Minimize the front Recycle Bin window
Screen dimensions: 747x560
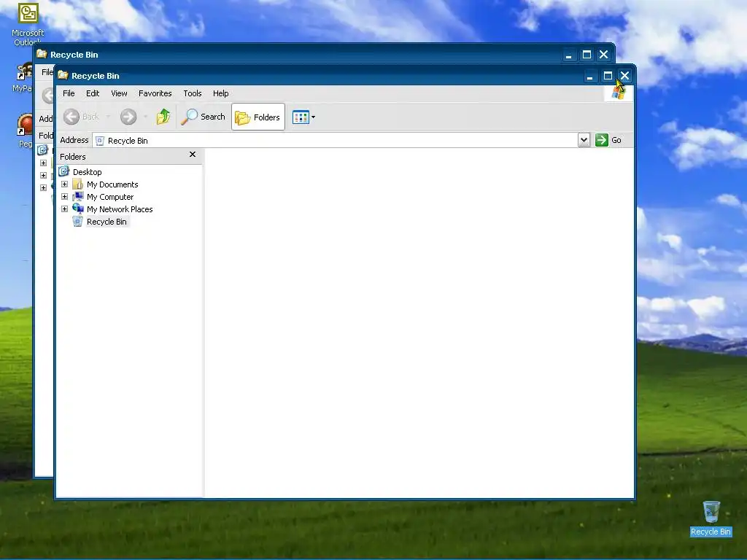(x=589, y=76)
